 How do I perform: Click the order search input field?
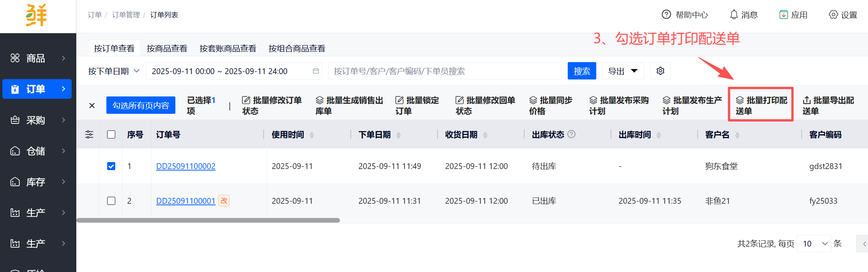coord(444,71)
